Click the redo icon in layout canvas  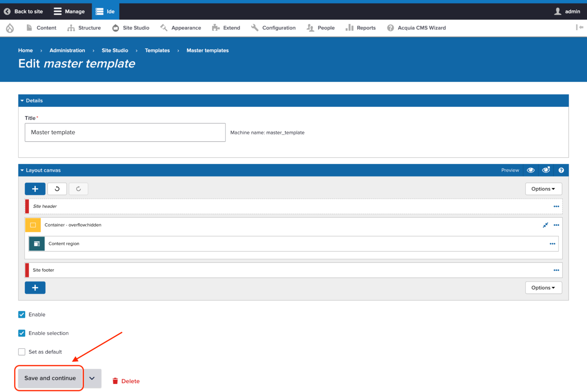click(78, 189)
